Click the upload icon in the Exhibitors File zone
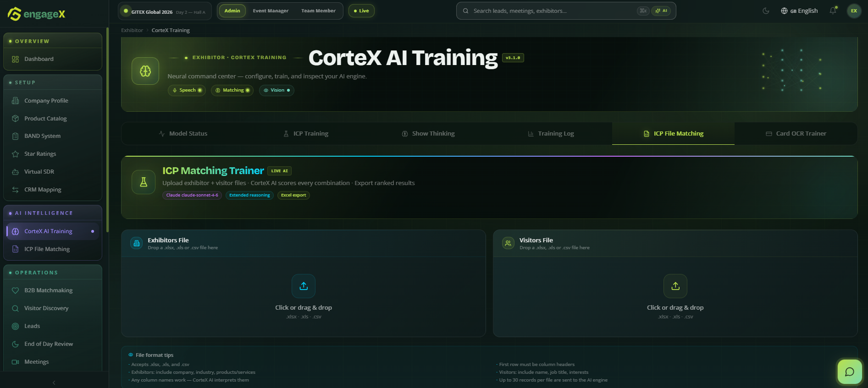Viewport: 868px width, 388px height. (304, 286)
